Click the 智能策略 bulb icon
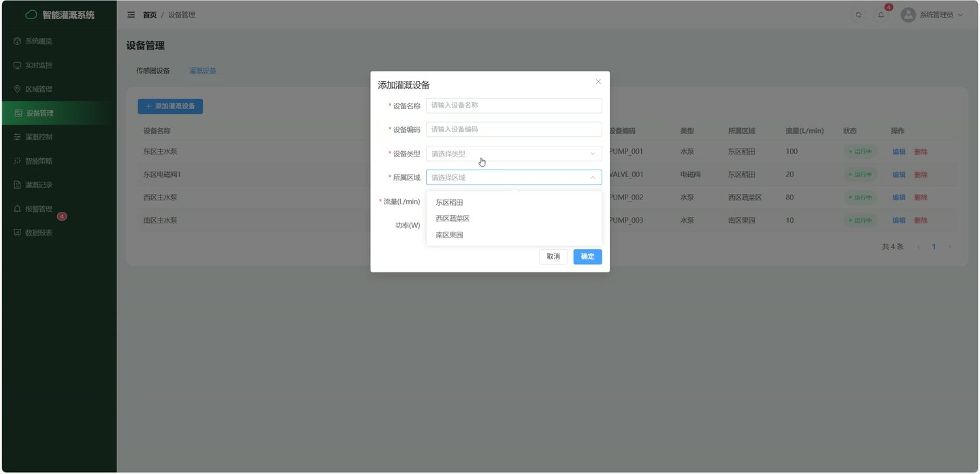Image resolution: width=980 pixels, height=474 pixels. [18, 161]
